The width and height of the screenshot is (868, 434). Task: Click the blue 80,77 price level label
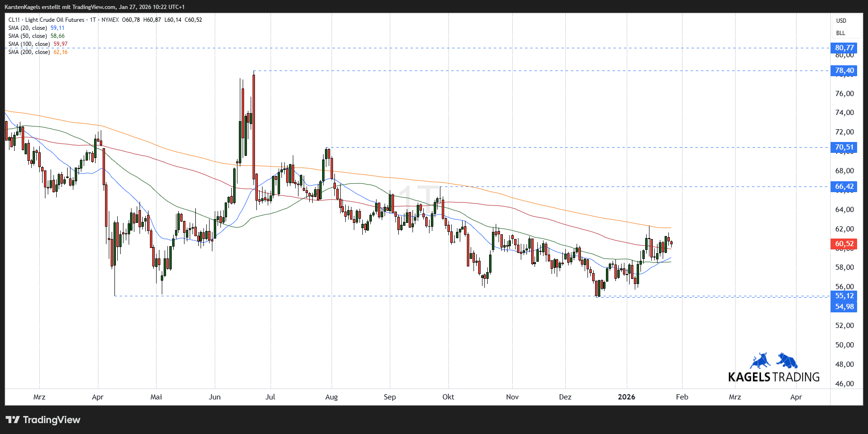click(844, 48)
